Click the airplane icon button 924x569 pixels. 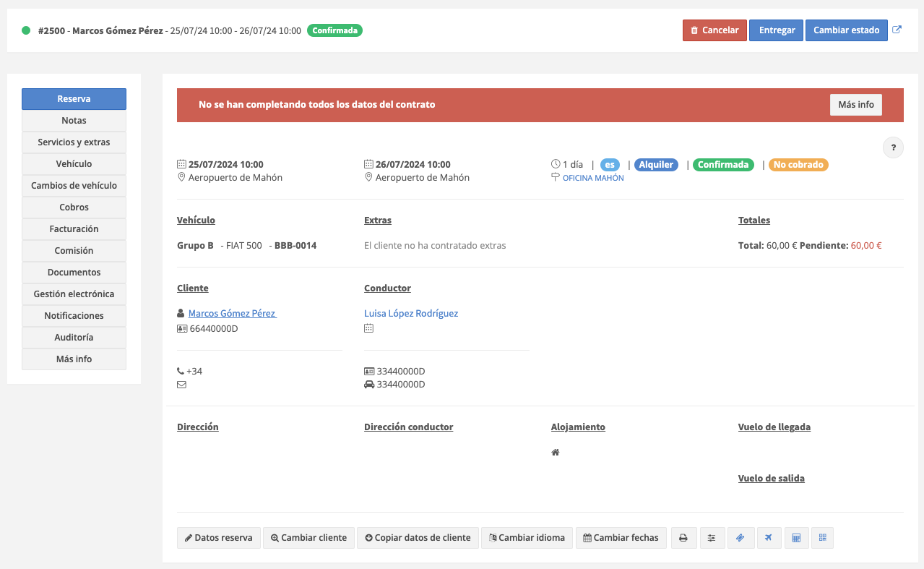coord(768,538)
